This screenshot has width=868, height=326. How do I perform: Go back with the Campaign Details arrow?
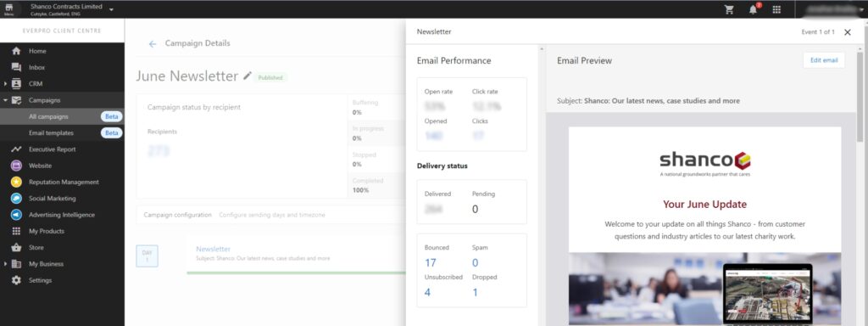pos(153,44)
